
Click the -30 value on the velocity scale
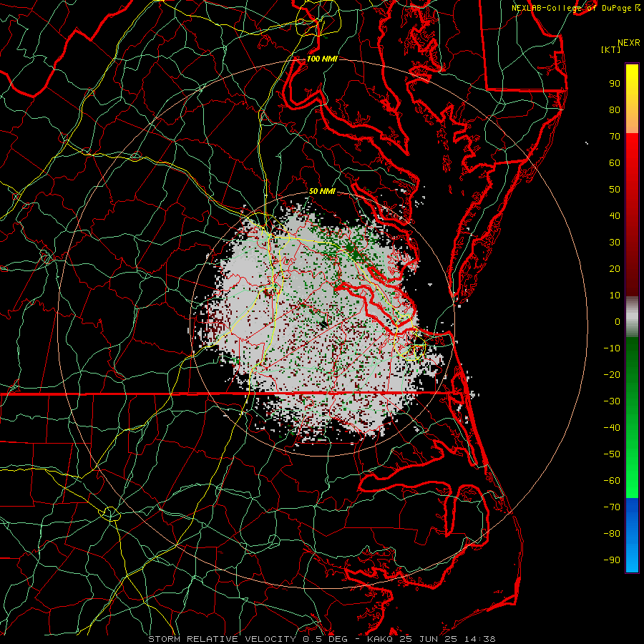pos(612,401)
